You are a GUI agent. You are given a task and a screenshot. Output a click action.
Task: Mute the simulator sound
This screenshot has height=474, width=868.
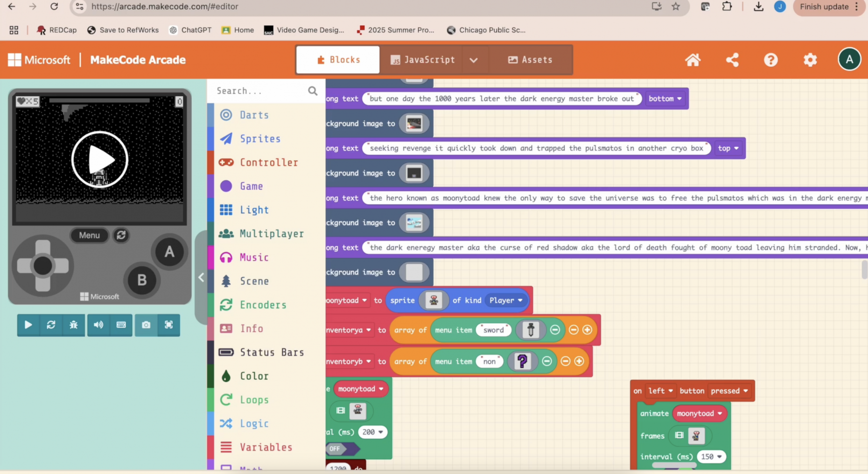98,325
